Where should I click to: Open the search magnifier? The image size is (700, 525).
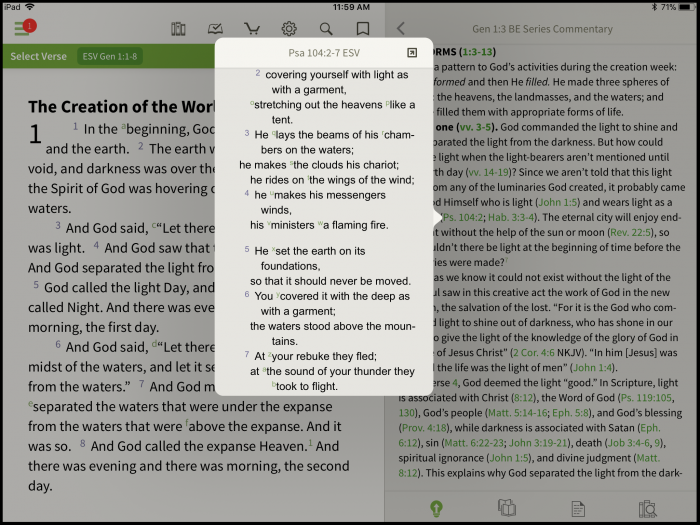[x=326, y=29]
